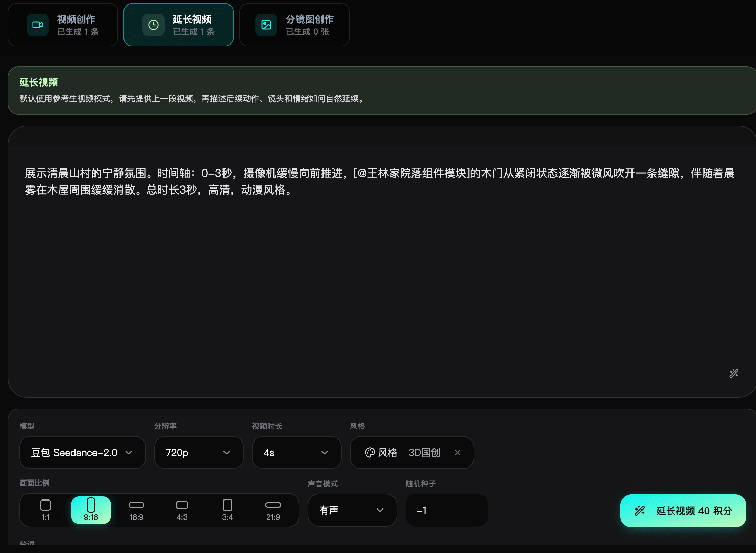756x553 pixels.
Task: Click the 画面比例 field label
Action: point(34,483)
